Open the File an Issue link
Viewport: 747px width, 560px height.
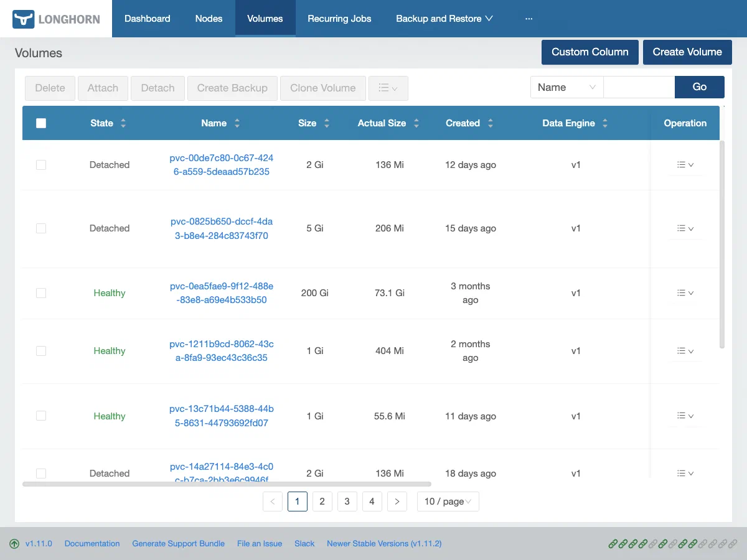(260, 544)
